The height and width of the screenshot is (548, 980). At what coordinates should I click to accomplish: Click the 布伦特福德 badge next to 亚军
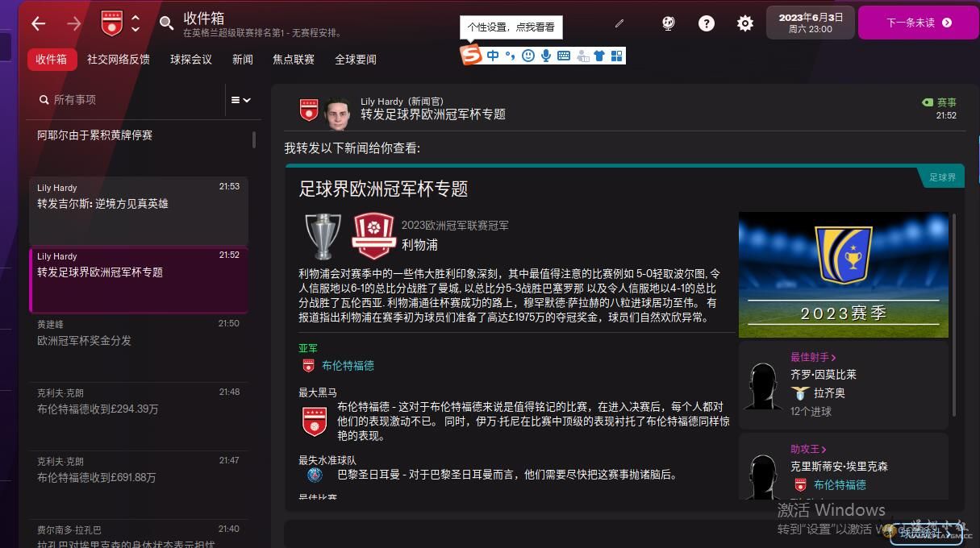click(308, 366)
